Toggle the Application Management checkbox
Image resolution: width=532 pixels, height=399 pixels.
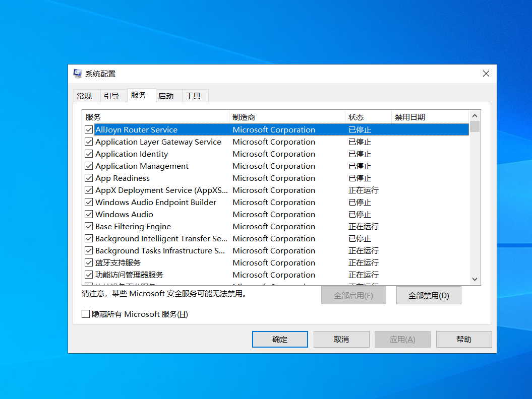point(89,166)
